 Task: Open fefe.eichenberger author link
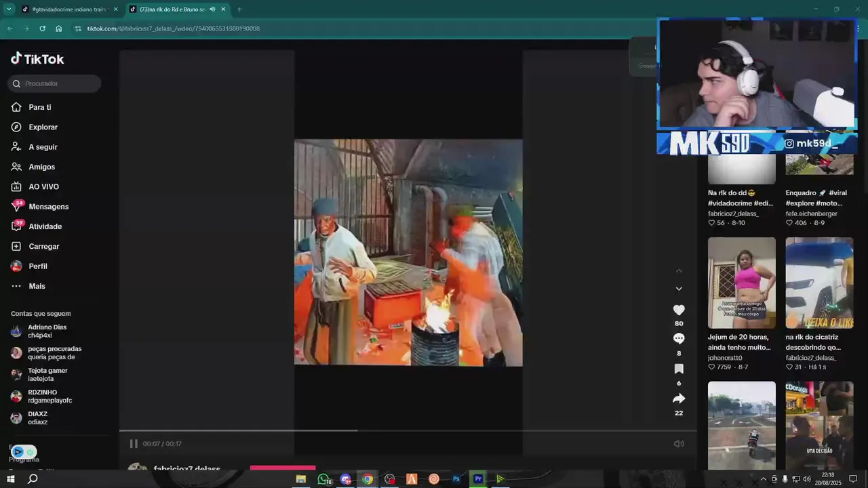coord(812,213)
